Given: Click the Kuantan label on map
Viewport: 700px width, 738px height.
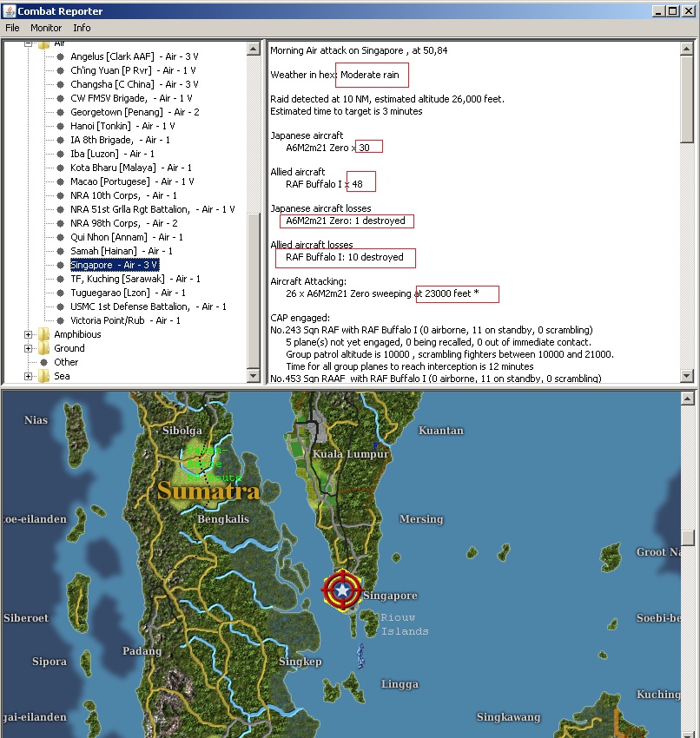Looking at the screenshot, I should point(441,431).
